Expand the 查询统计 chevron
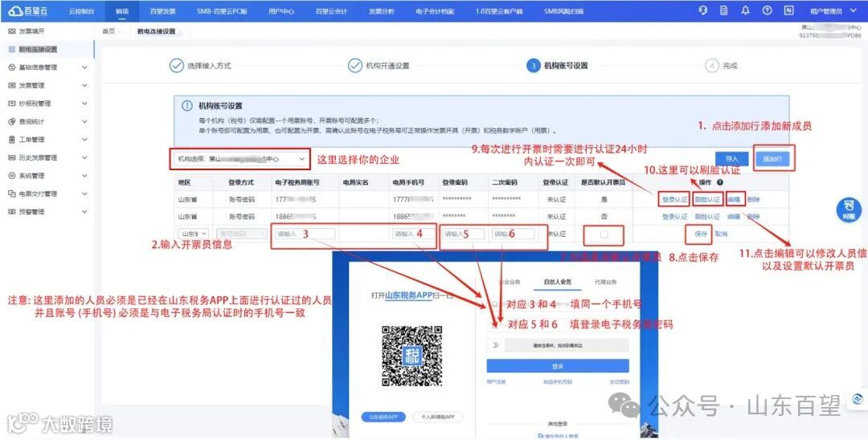 pyautogui.click(x=84, y=121)
